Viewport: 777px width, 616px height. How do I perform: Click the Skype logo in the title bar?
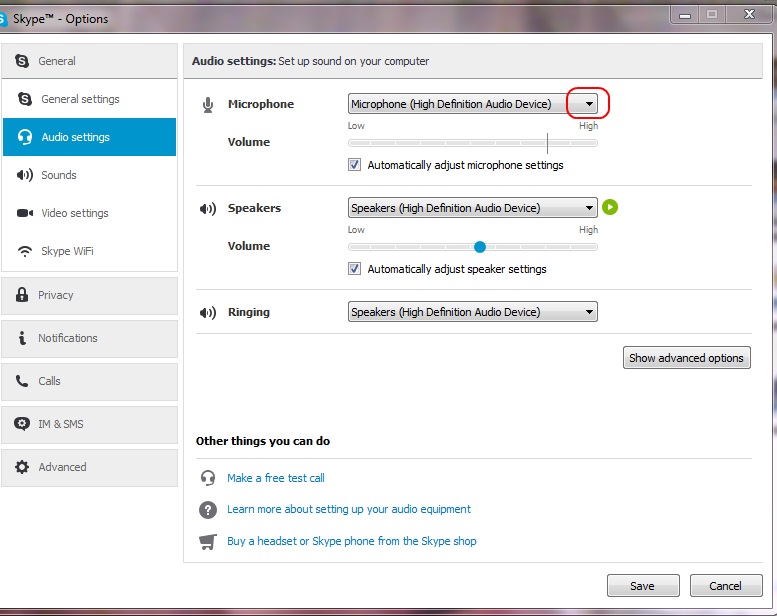click(2, 19)
